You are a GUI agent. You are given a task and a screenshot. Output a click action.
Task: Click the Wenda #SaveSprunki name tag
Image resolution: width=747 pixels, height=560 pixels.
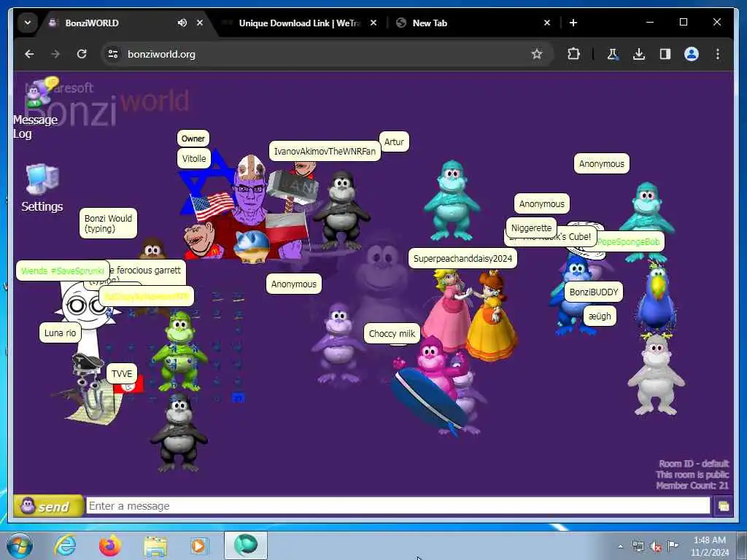(63, 271)
